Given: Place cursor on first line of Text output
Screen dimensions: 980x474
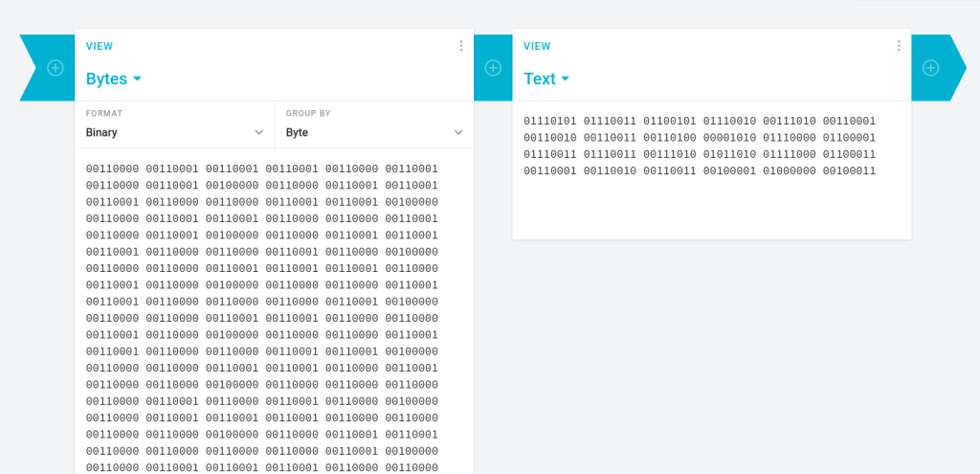Looking at the screenshot, I should pyautogui.click(x=700, y=121).
